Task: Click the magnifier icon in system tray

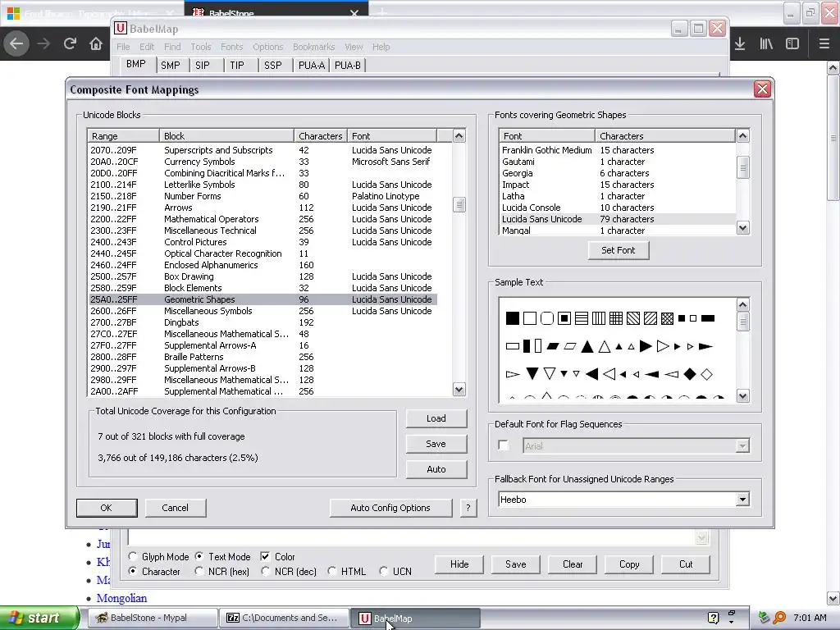Action: point(779,618)
